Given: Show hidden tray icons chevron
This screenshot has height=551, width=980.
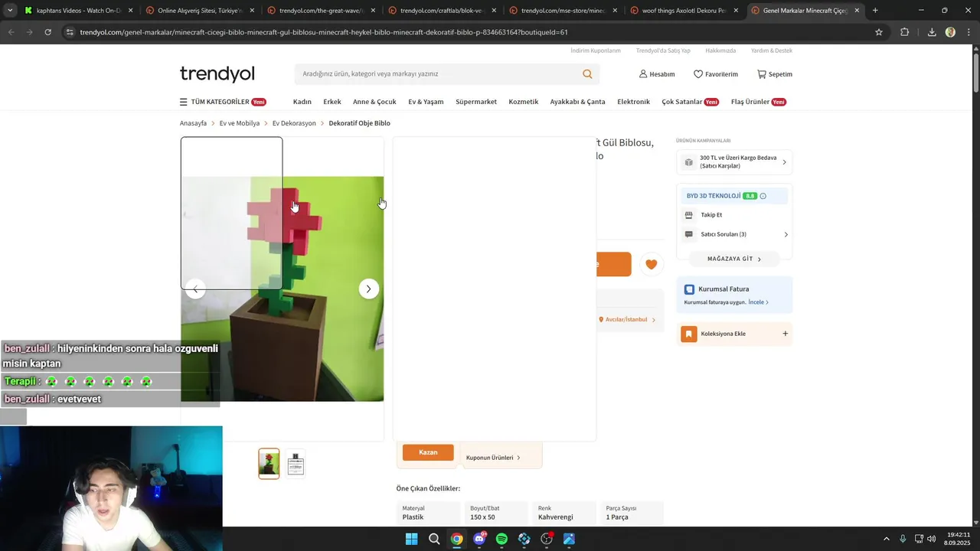Looking at the screenshot, I should 887,539.
